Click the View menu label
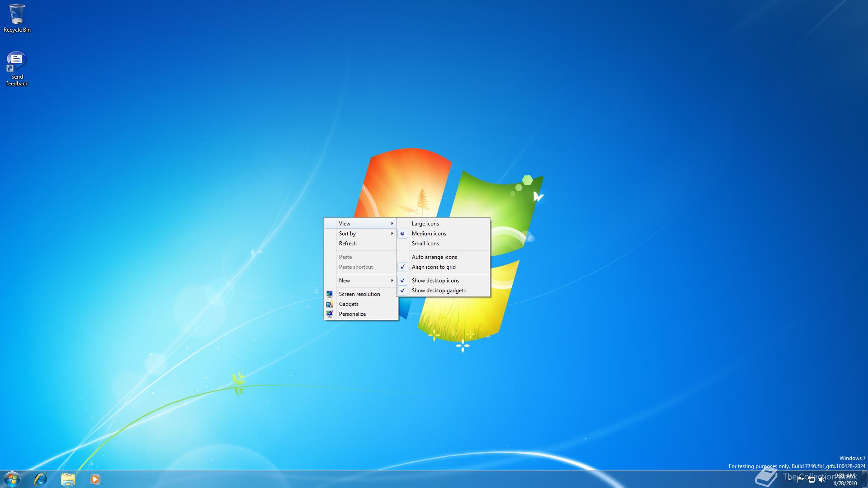The image size is (868, 488). [x=344, y=224]
